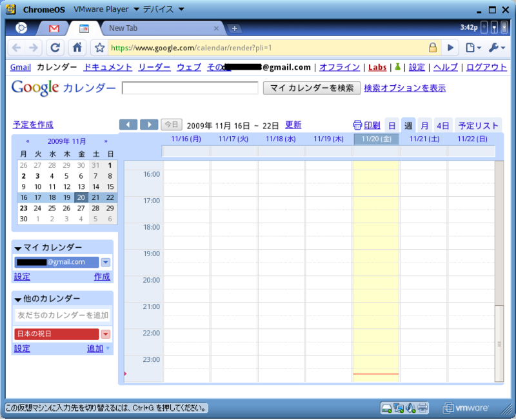The image size is (516, 420).
Task: Click the go arrow beside address bar
Action: (450, 48)
